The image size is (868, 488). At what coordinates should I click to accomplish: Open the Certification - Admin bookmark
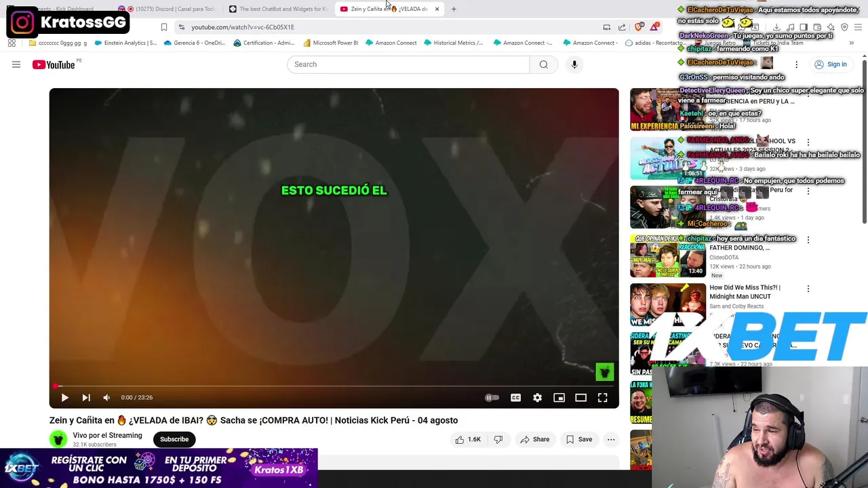click(x=264, y=43)
